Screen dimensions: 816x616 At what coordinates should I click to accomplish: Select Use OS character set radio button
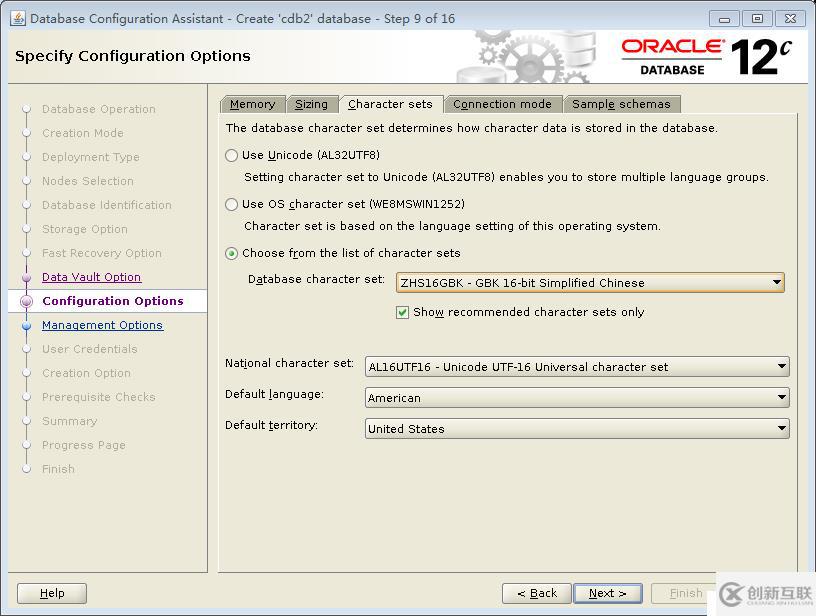point(232,204)
